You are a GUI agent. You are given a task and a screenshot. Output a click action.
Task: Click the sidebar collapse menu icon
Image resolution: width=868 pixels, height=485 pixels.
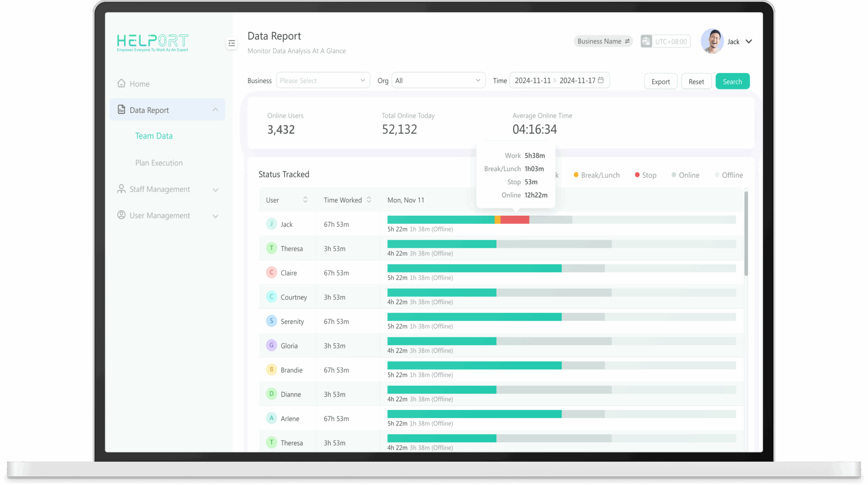232,43
